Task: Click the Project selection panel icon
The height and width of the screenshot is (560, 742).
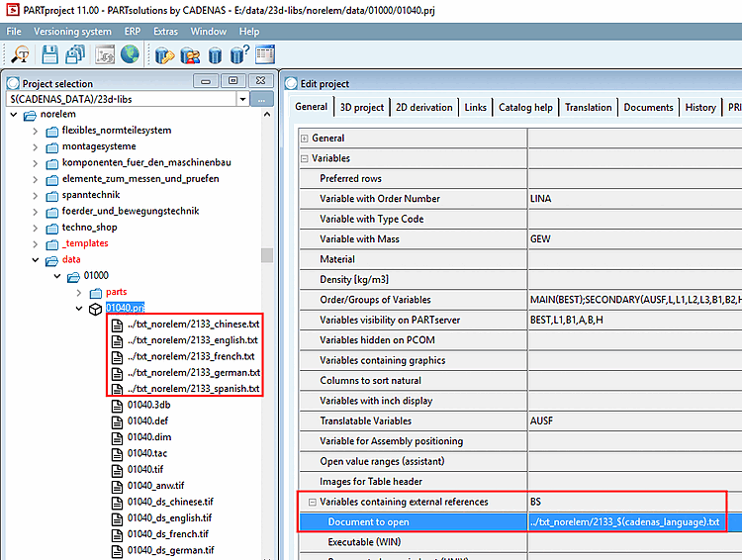Action: 13,83
